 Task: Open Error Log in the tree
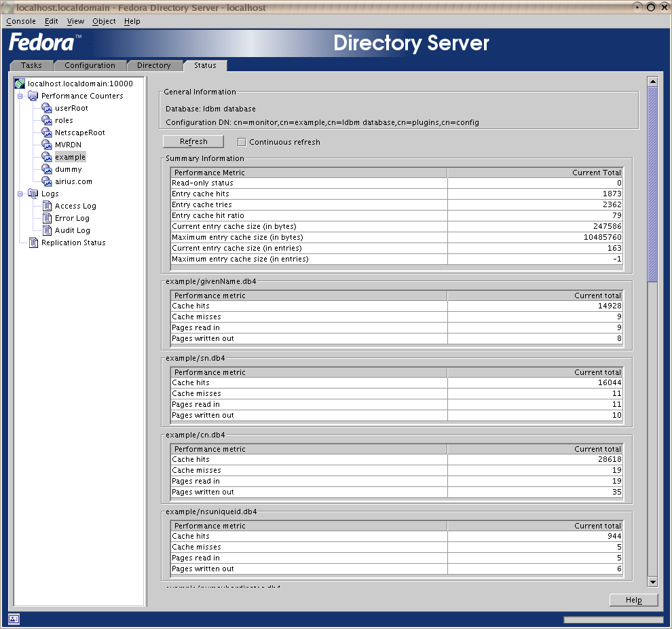72,218
